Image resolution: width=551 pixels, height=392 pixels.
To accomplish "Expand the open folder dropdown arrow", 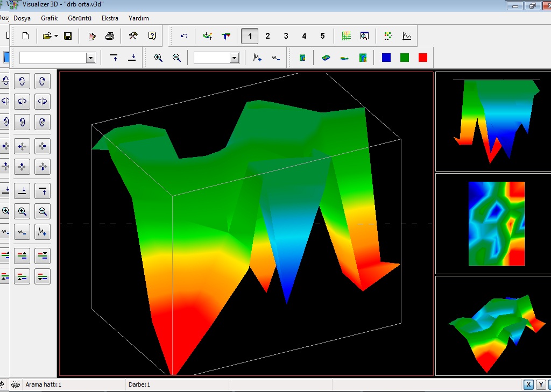I will click(56, 36).
